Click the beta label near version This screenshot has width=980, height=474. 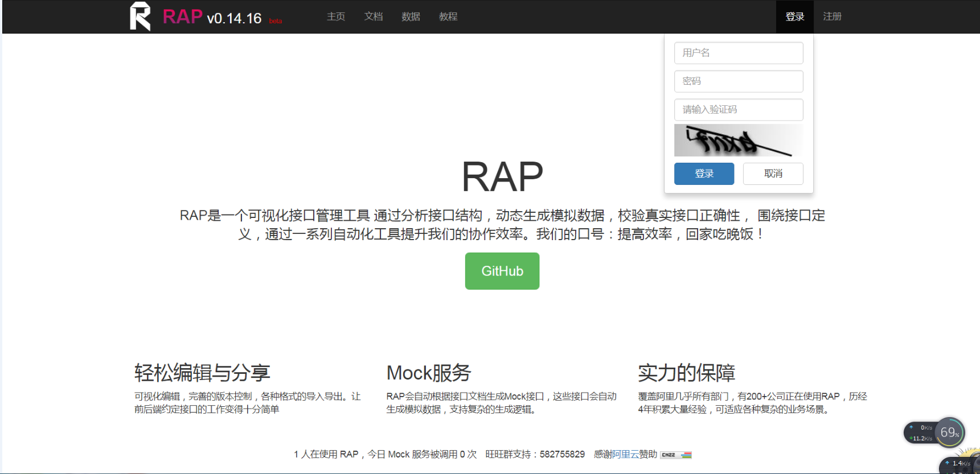click(x=276, y=21)
